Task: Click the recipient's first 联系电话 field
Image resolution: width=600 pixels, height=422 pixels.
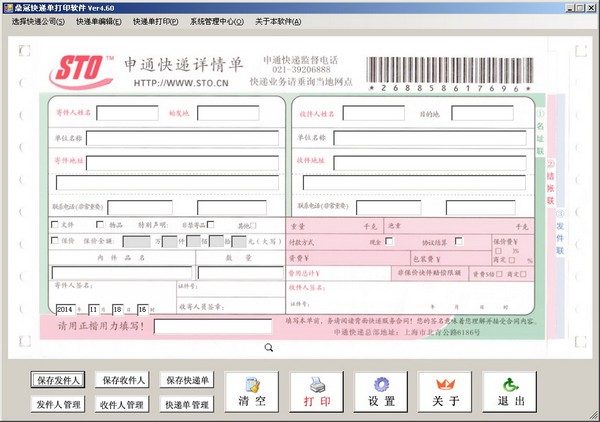Action: coord(389,207)
